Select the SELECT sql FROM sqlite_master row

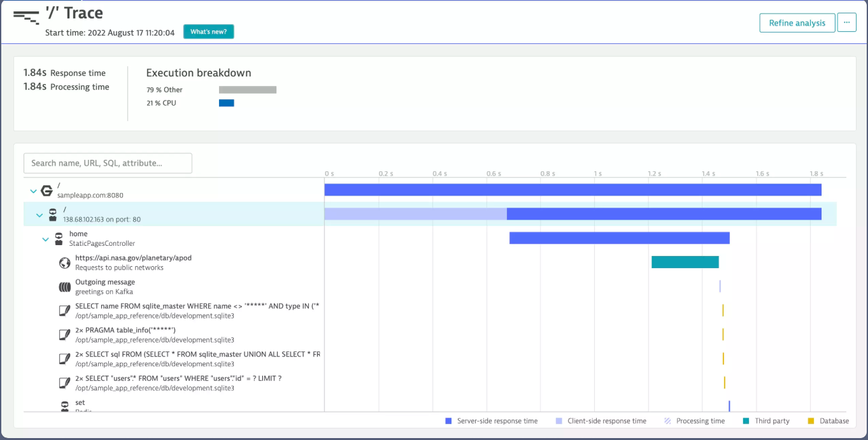(x=197, y=358)
